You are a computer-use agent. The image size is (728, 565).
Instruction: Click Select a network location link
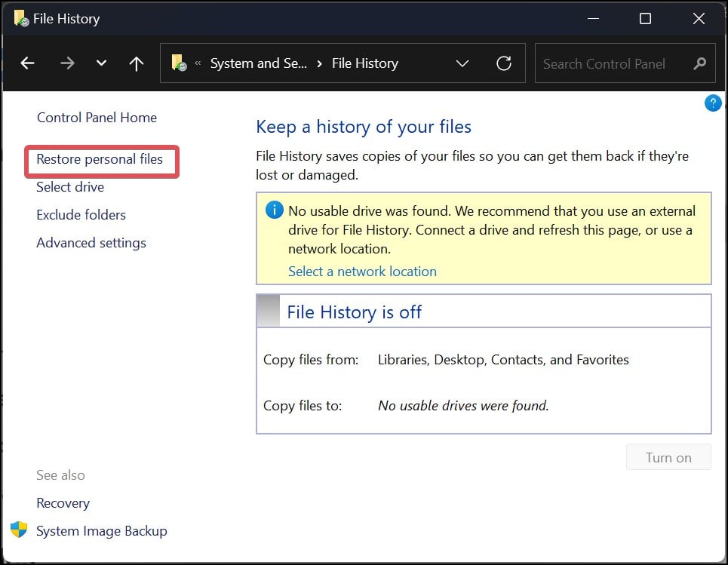pos(362,272)
